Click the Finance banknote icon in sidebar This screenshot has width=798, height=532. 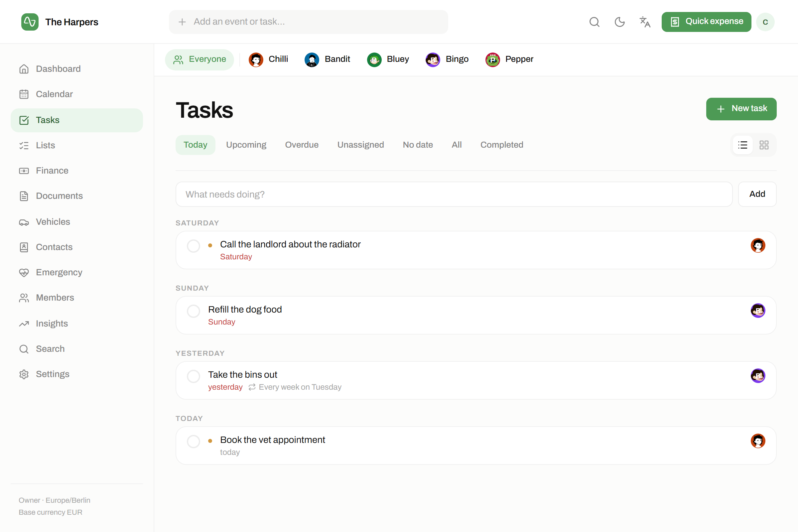tap(24, 171)
